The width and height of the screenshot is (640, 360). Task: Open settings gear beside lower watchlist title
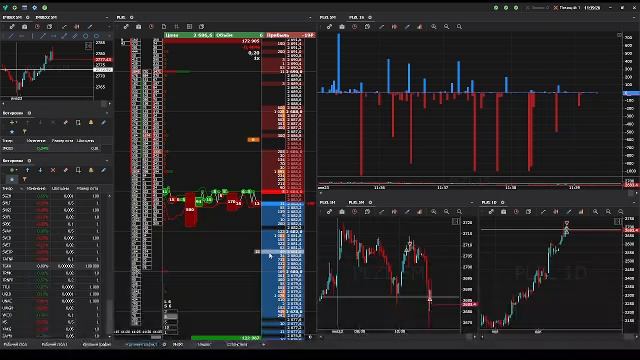point(29,161)
